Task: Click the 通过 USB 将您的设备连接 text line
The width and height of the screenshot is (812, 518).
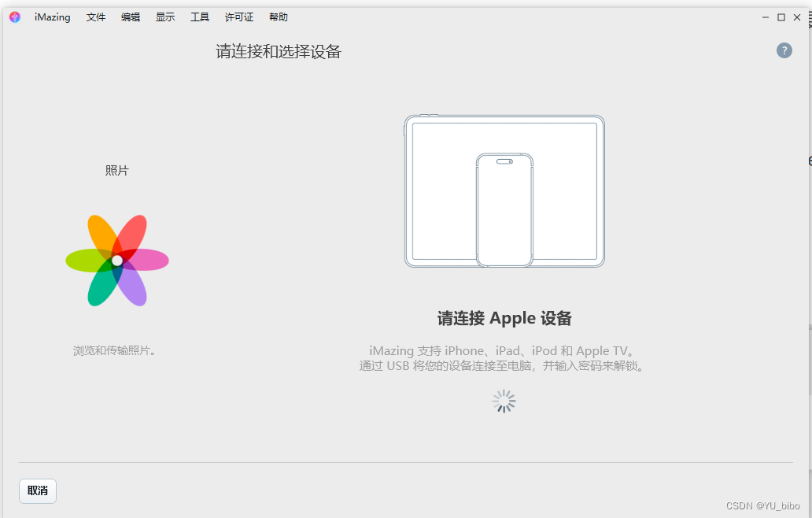Action: pyautogui.click(x=502, y=366)
